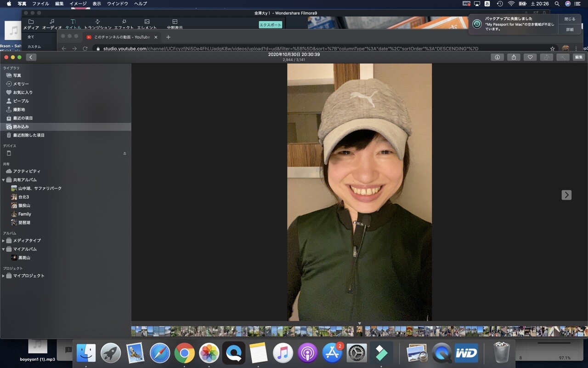Apply auto-enhance magic wand
This screenshot has width=588, height=368.
(x=562, y=57)
